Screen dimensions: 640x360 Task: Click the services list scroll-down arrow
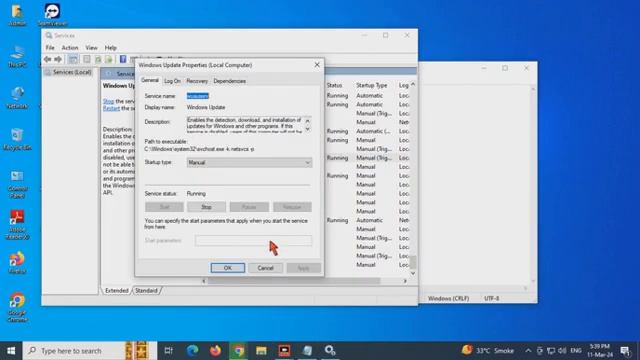[413, 273]
